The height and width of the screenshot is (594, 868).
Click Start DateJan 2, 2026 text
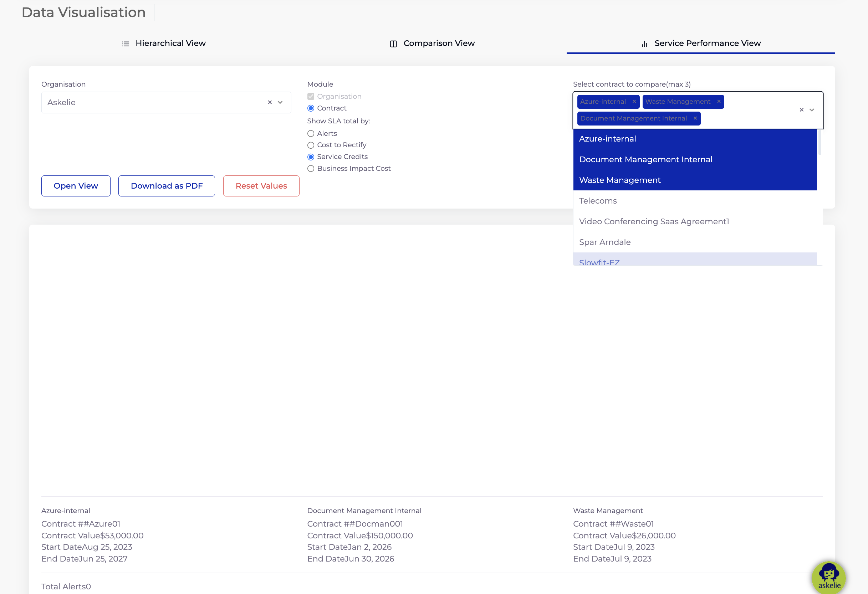point(349,547)
